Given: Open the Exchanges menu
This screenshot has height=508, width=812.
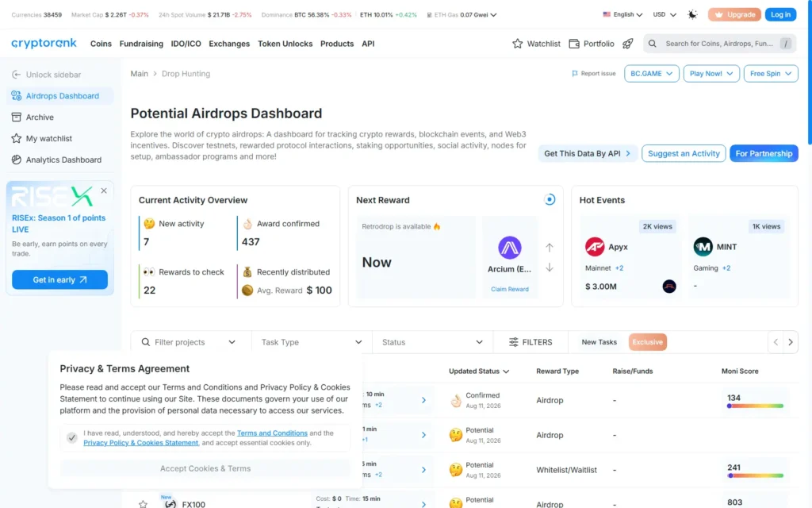Looking at the screenshot, I should [x=229, y=44].
